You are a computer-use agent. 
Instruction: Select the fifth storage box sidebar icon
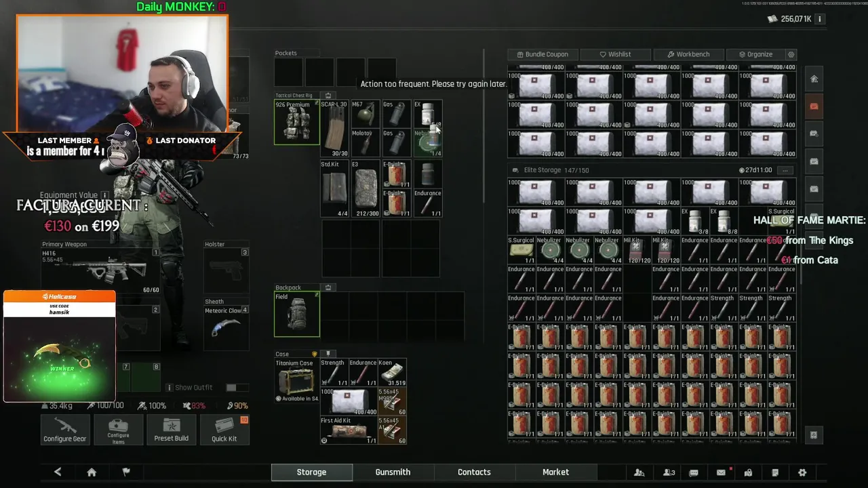[x=814, y=188]
